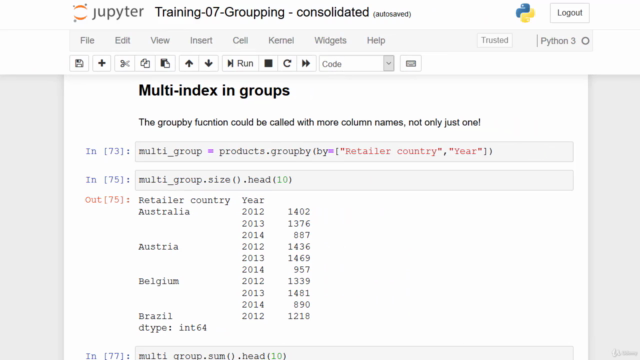Select the In [77] sum().head(10) cell
The image size is (640, 360).
tap(354, 354)
